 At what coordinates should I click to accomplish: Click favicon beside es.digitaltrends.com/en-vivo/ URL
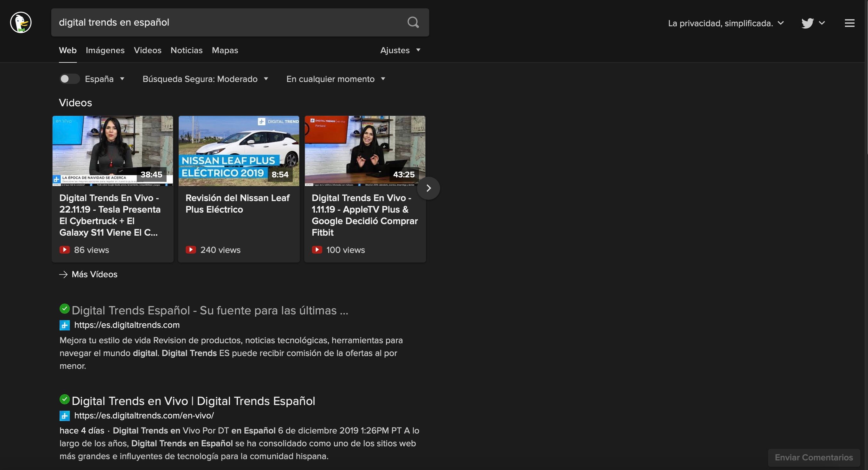point(65,416)
